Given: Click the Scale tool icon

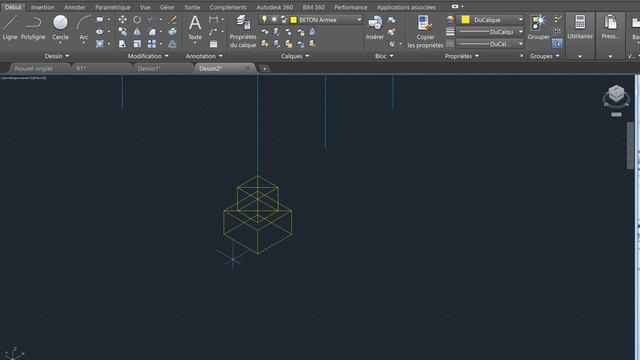Looking at the screenshot, I should [x=137, y=44].
